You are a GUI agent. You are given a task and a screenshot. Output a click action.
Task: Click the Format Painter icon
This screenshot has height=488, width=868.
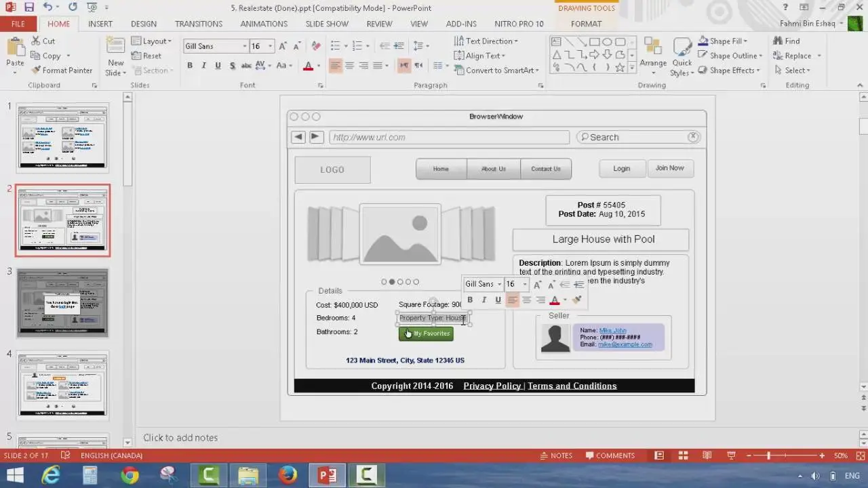tap(36, 70)
